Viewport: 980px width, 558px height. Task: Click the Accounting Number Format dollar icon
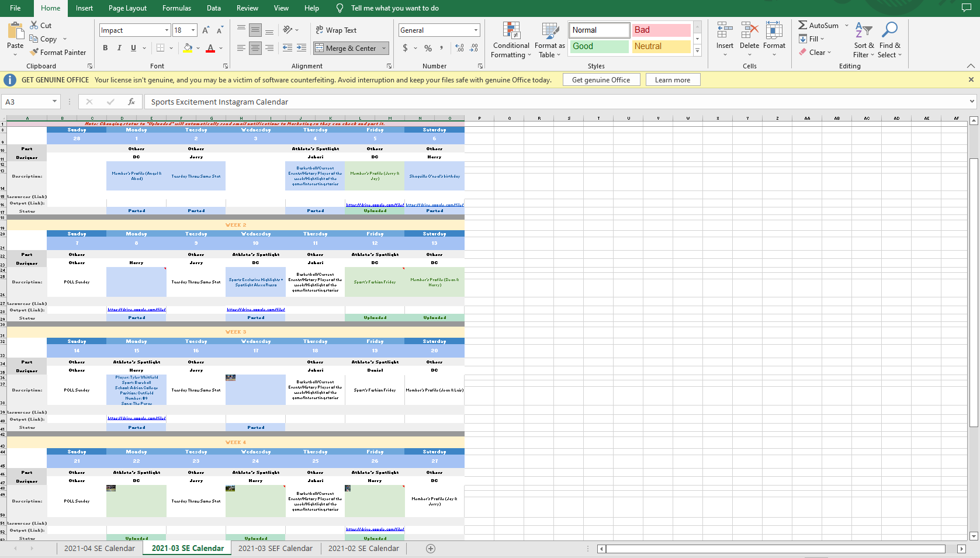[x=405, y=48]
